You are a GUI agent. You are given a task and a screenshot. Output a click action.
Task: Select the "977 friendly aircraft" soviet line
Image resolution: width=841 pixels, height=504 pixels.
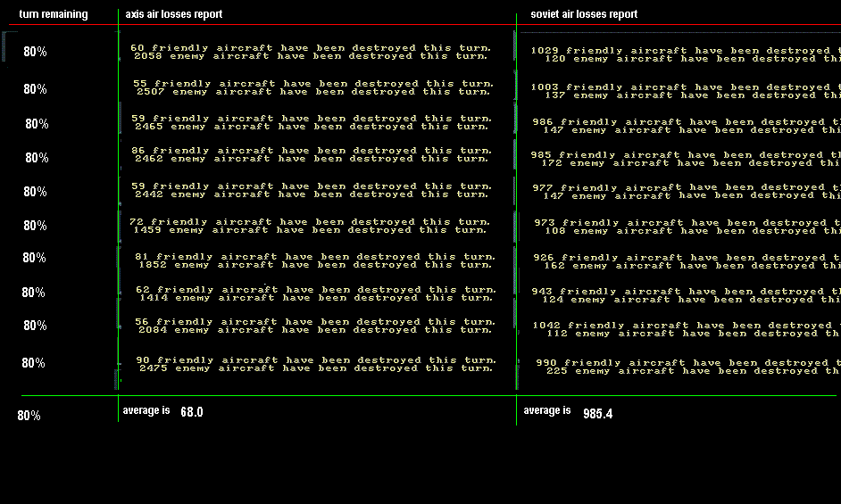click(687, 187)
